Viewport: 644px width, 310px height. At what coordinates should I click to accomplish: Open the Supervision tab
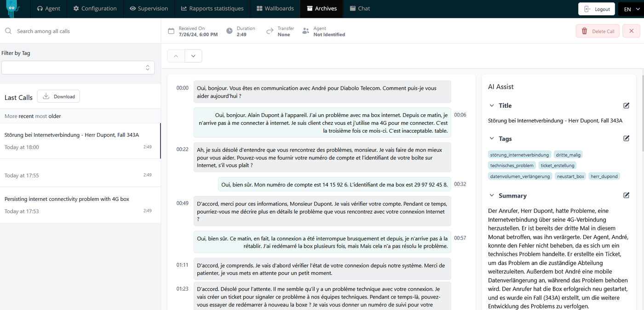149,9
